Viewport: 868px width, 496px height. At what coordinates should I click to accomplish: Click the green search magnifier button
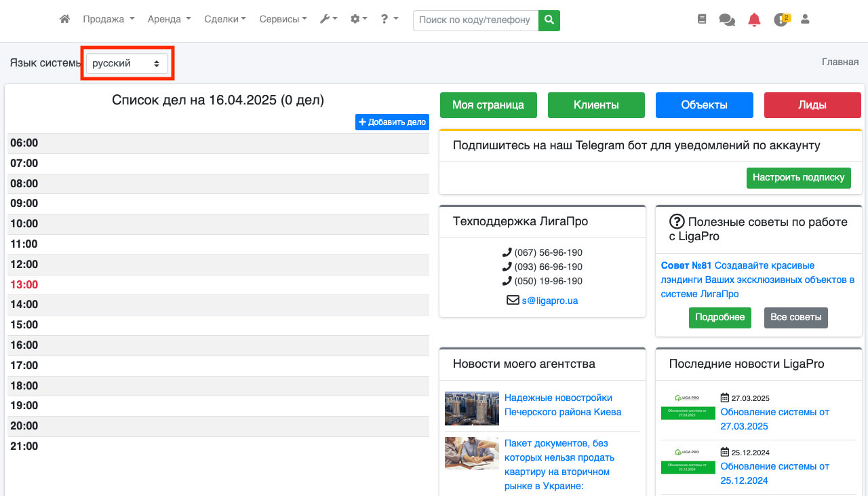[549, 20]
